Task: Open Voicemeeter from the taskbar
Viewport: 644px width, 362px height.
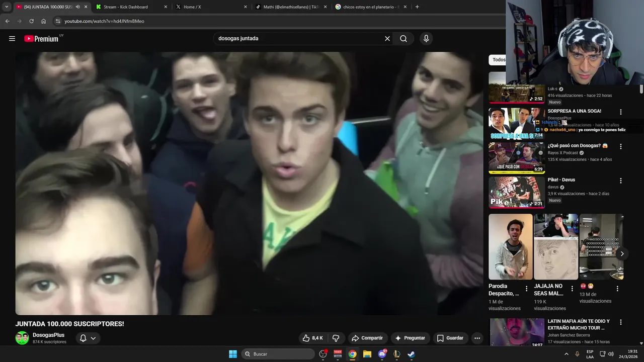Action: (338, 354)
